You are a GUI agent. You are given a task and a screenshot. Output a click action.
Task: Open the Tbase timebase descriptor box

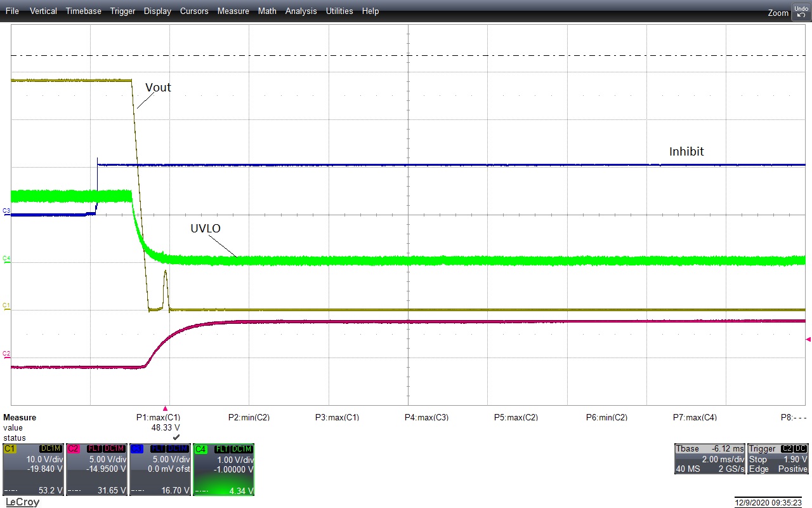click(x=709, y=459)
